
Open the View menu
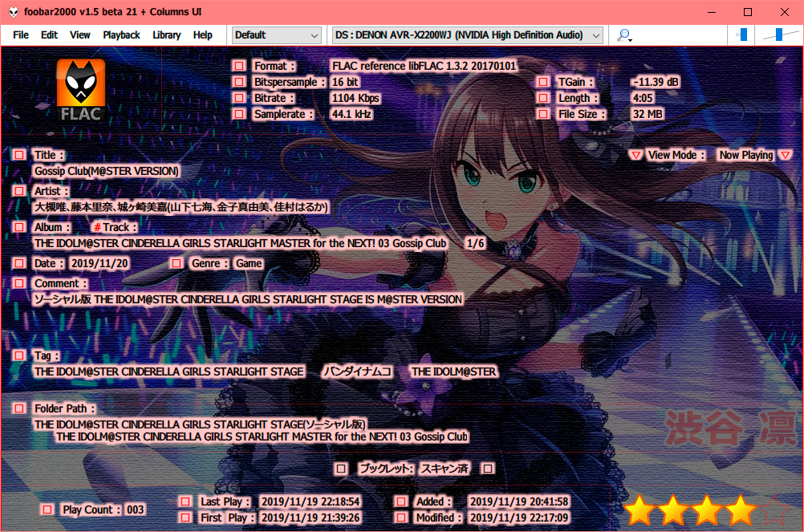(80, 35)
